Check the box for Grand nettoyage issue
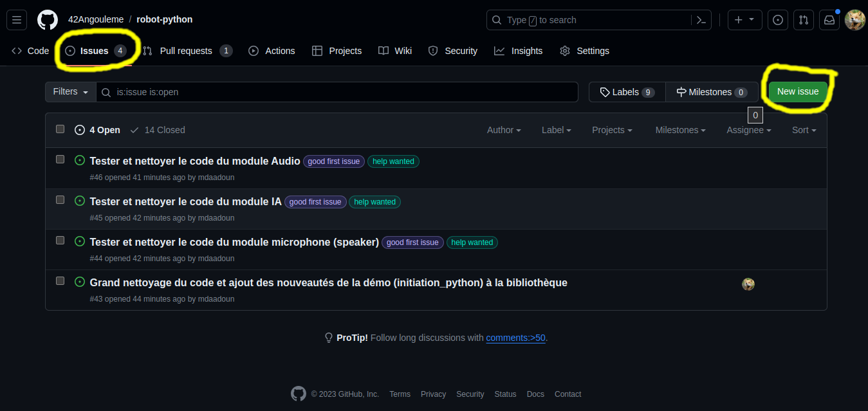Image resolution: width=868 pixels, height=411 pixels. [x=60, y=280]
